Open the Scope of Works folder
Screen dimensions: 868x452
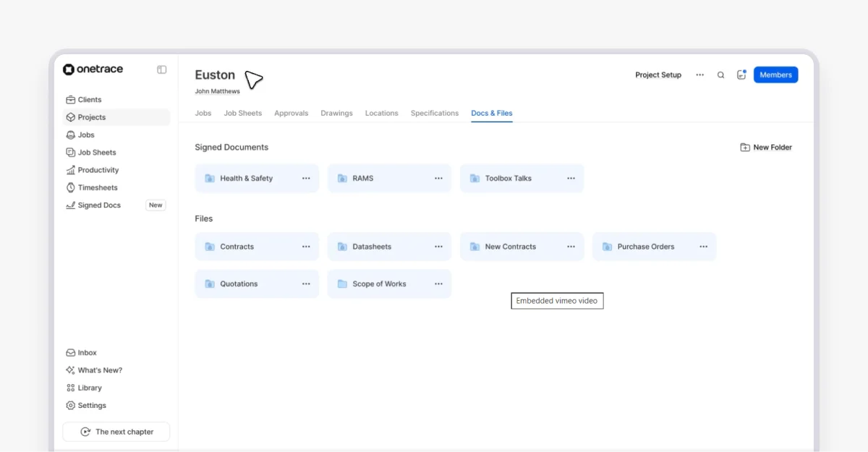pos(389,284)
